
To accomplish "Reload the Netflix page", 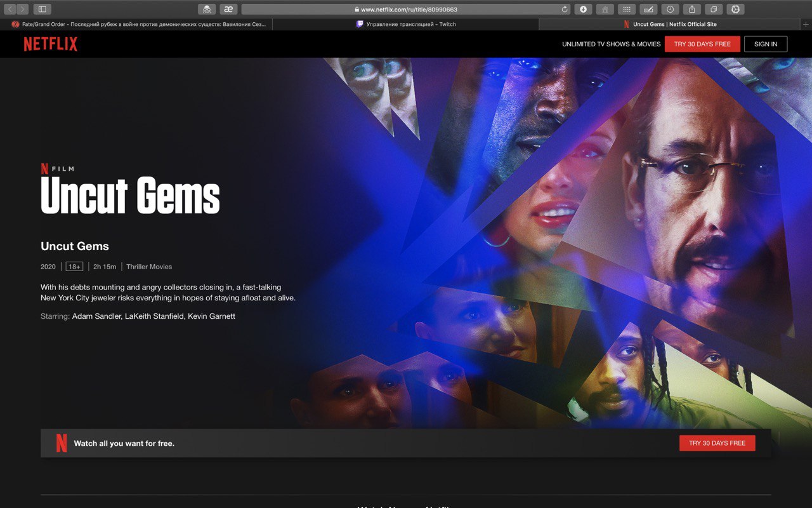I will (x=565, y=10).
